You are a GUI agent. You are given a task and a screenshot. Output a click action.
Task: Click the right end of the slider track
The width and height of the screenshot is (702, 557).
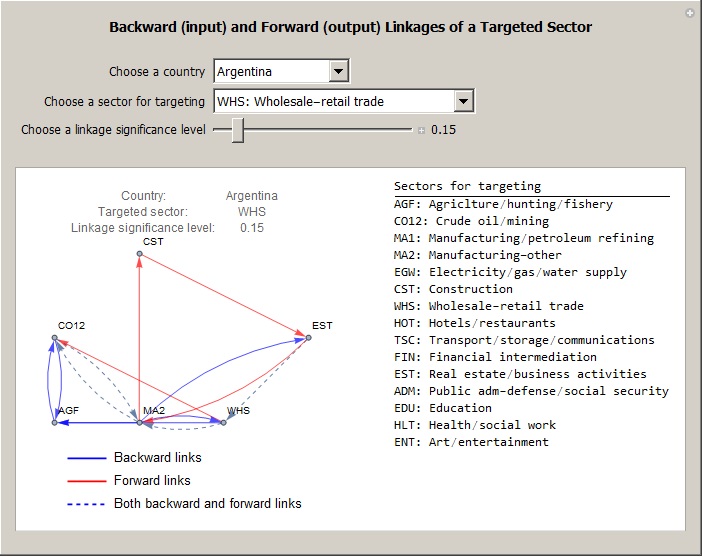click(409, 130)
